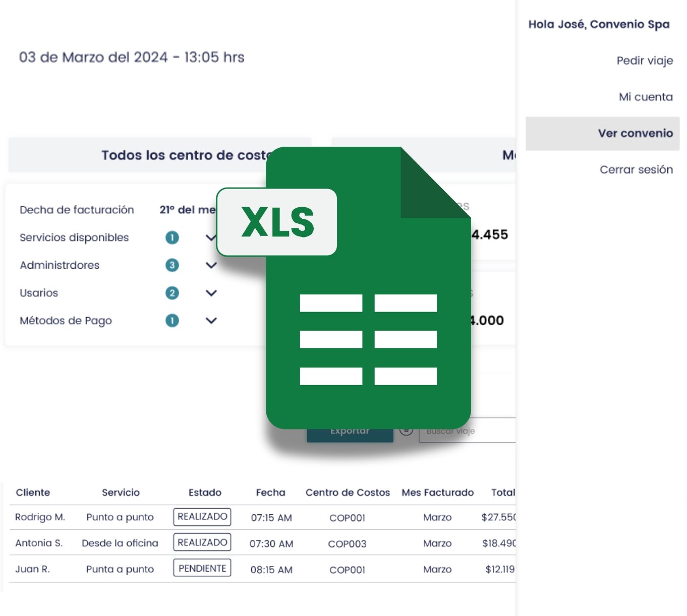Image resolution: width=687 pixels, height=616 pixels.
Task: Expand the Métodos de Pago chevron
Action: click(211, 320)
